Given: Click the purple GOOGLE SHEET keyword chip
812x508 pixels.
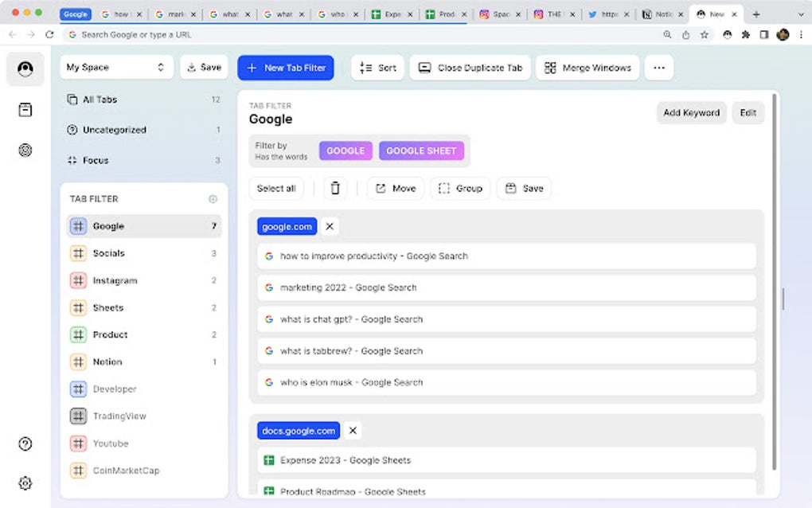Looking at the screenshot, I should coord(422,150).
